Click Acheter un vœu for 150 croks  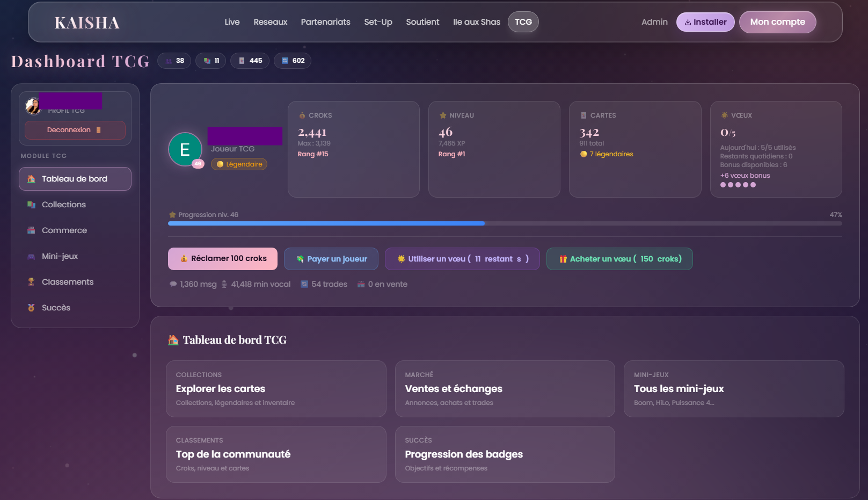(619, 259)
